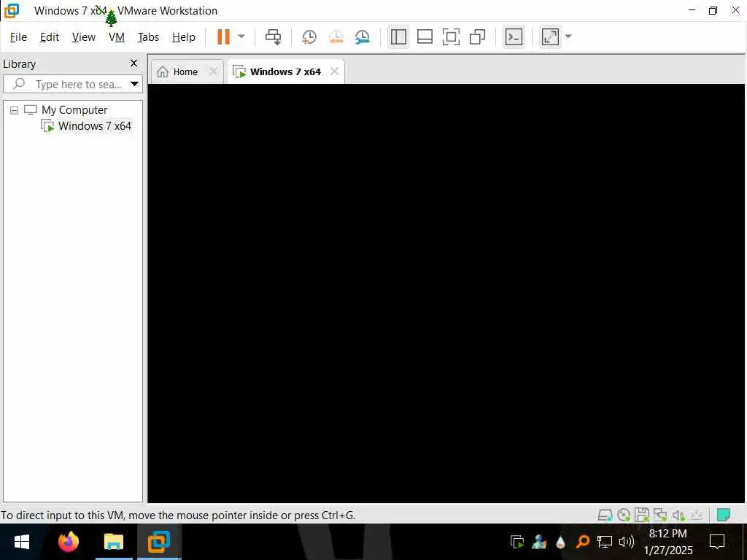
Task: Open the View menu
Action: click(x=84, y=36)
